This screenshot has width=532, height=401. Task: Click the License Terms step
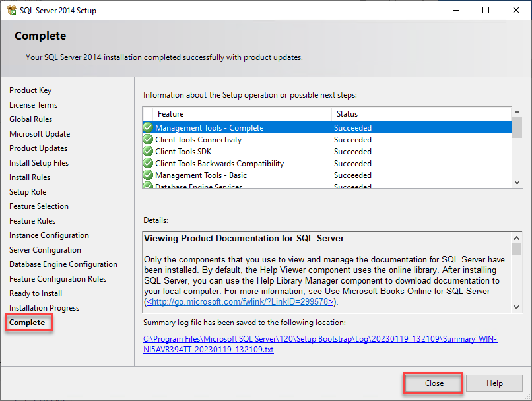(33, 105)
